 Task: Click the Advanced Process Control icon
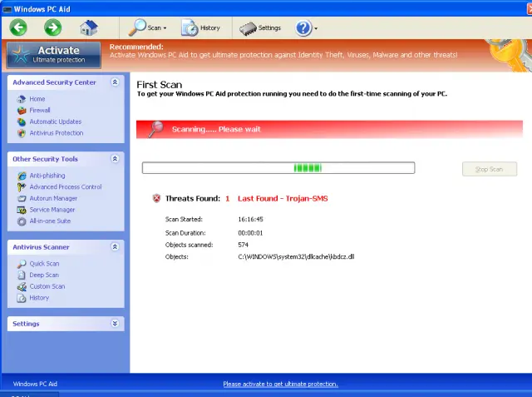pyautogui.click(x=22, y=186)
